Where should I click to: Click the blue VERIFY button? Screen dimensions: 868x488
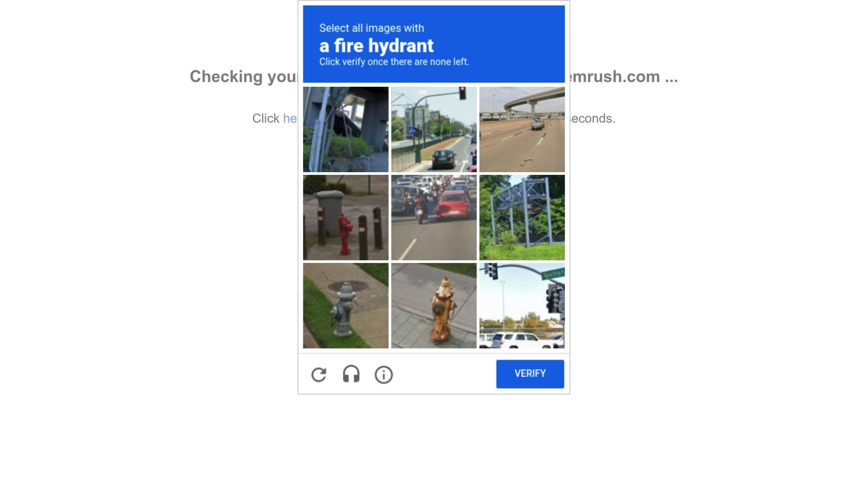(530, 374)
